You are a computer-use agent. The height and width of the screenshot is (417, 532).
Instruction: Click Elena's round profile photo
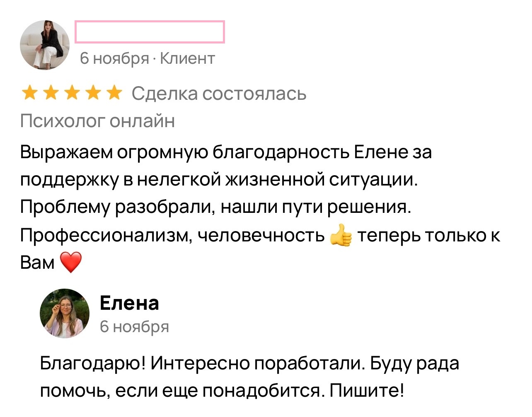65,313
